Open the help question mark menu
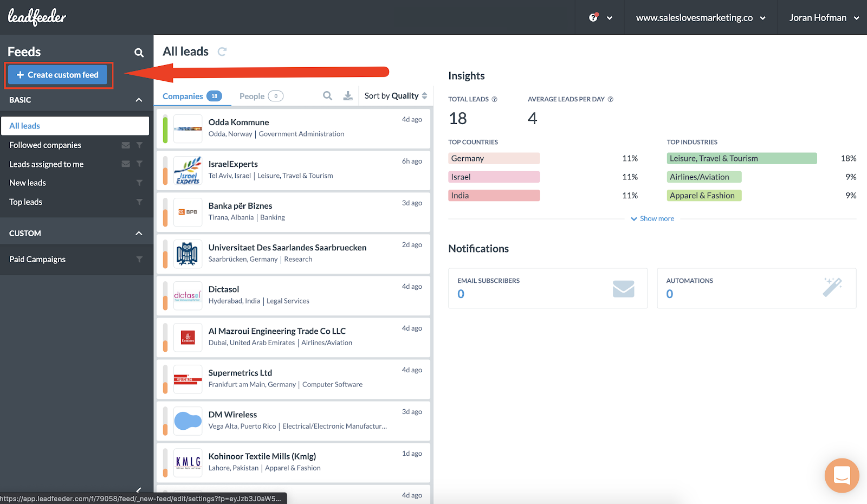Viewport: 867px width, 504px height. 593,17
